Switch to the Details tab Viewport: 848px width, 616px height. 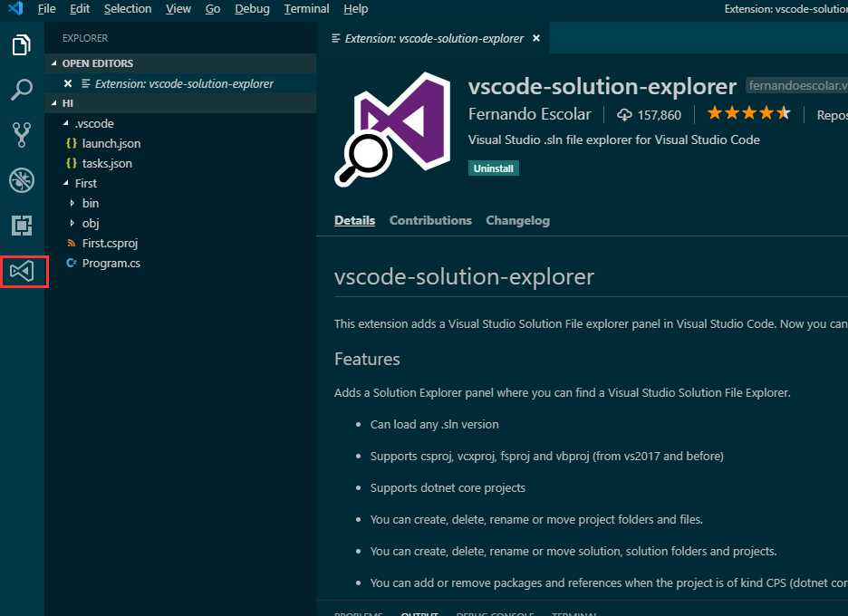click(x=354, y=220)
